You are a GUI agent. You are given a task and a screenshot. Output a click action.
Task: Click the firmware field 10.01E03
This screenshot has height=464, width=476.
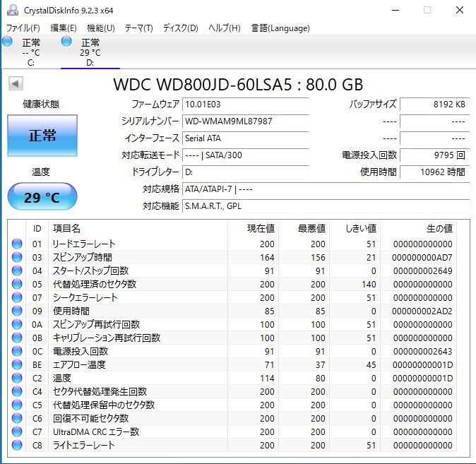click(245, 105)
